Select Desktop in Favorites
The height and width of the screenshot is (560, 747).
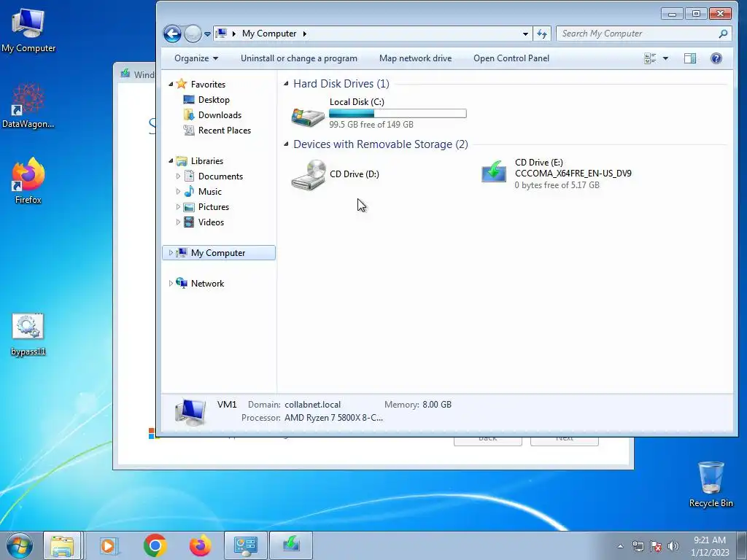tap(214, 99)
